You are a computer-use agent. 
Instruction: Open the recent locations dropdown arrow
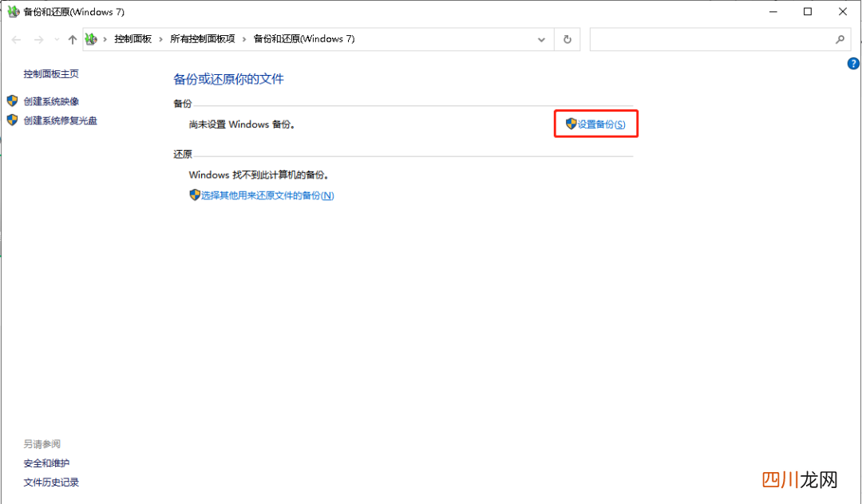pyautogui.click(x=57, y=40)
